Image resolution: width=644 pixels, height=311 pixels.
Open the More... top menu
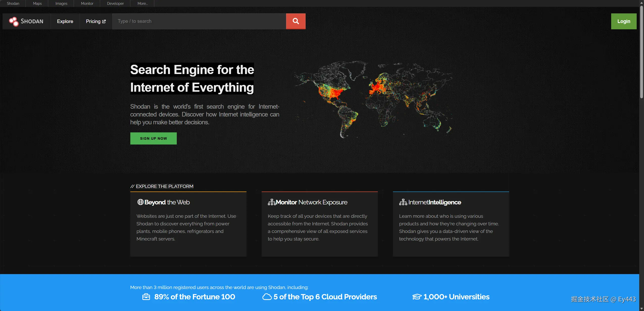click(142, 4)
